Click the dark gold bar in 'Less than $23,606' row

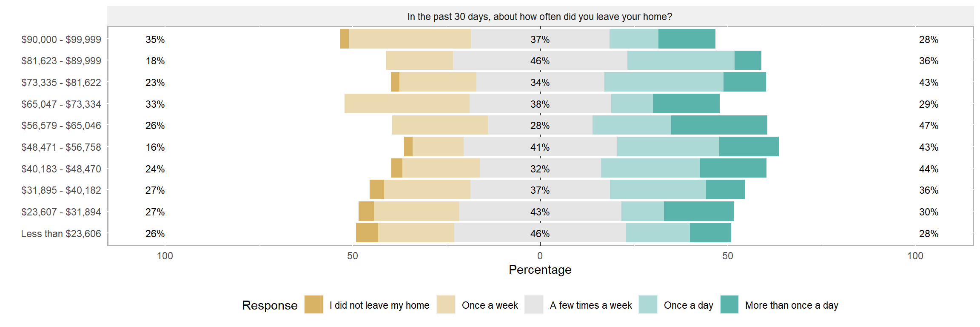click(x=367, y=233)
